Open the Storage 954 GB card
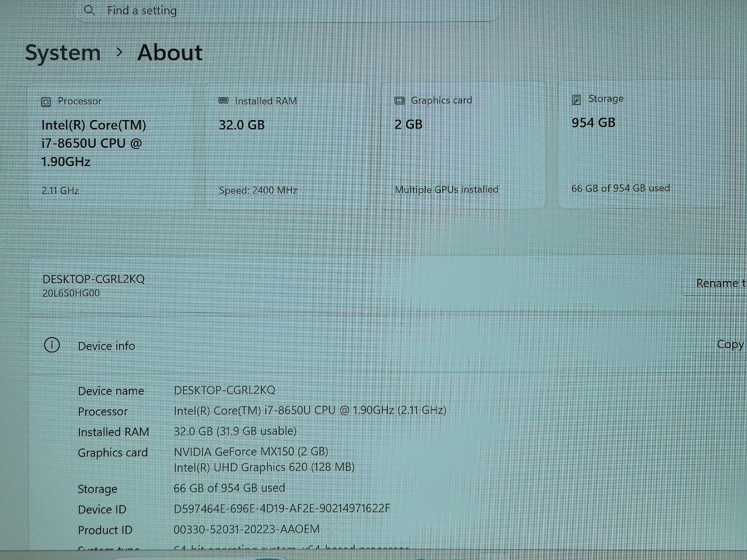Viewport: 747px width, 560px height. 641,144
